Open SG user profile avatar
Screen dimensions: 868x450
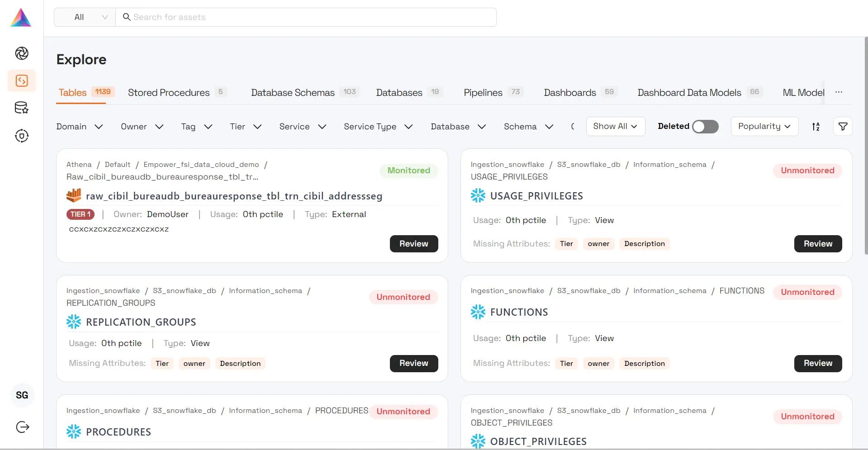pyautogui.click(x=22, y=395)
